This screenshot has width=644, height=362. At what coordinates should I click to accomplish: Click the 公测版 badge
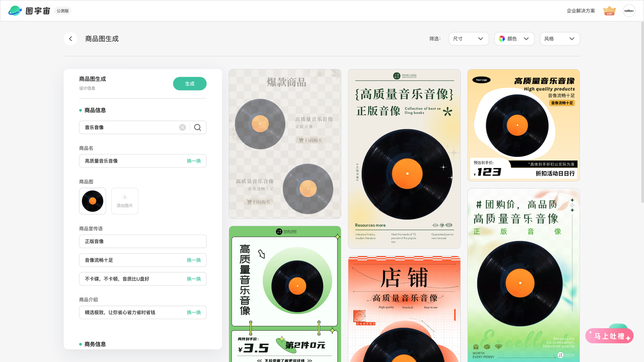[63, 11]
